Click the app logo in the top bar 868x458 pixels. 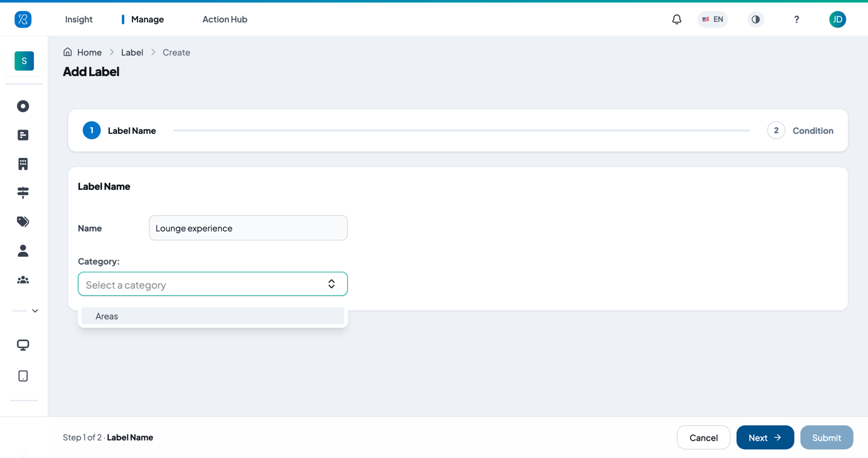pyautogui.click(x=23, y=19)
